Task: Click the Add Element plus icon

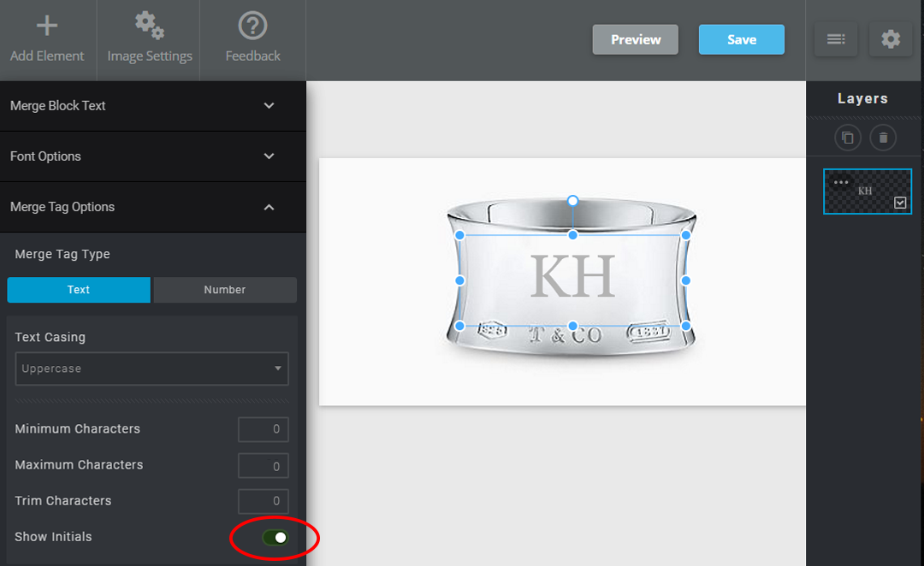Action: 47,26
